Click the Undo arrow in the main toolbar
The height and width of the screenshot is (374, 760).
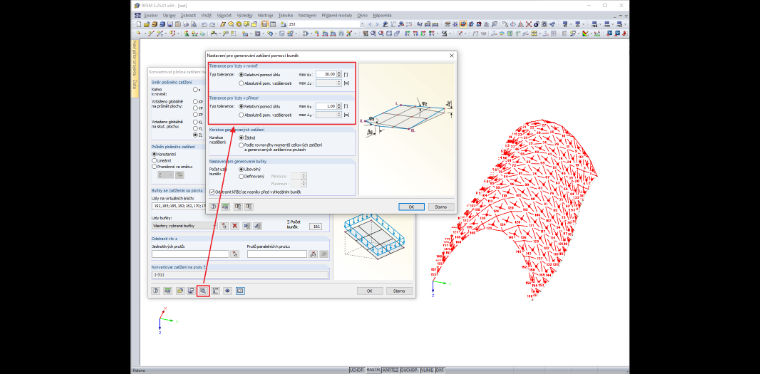click(x=204, y=24)
